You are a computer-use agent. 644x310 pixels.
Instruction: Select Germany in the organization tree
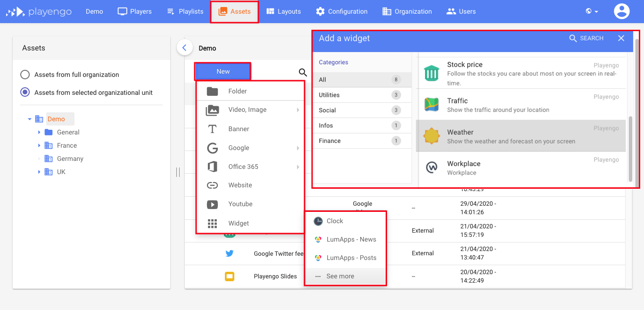(70, 159)
